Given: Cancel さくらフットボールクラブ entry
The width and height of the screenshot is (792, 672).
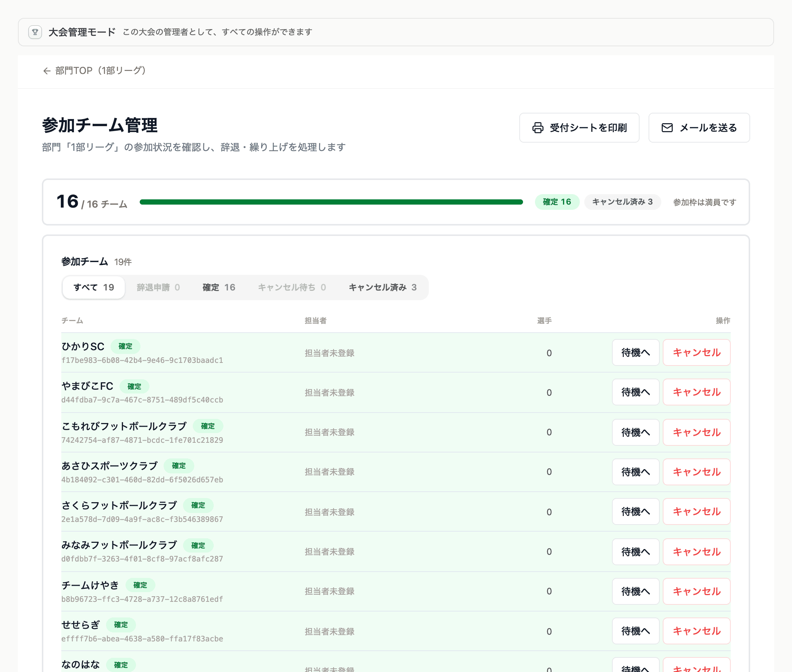Looking at the screenshot, I should (696, 511).
